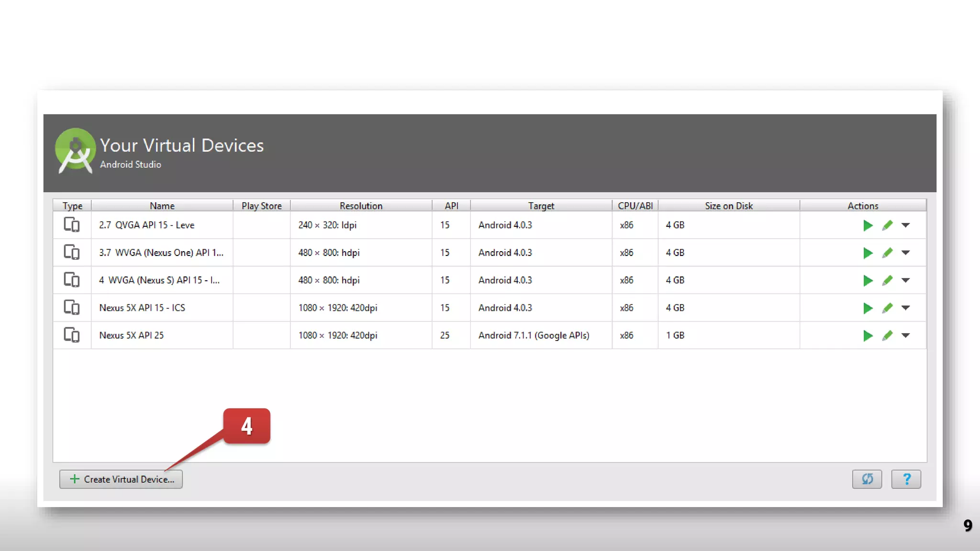Edit the 2.7 QVGA API 15 device
980x551 pixels.
click(887, 225)
